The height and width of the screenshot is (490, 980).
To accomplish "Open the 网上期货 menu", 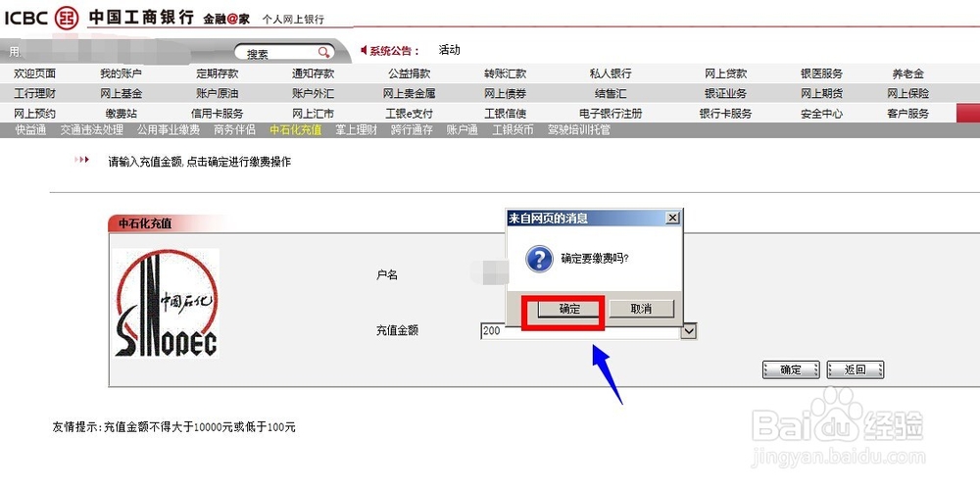I will coord(821,94).
